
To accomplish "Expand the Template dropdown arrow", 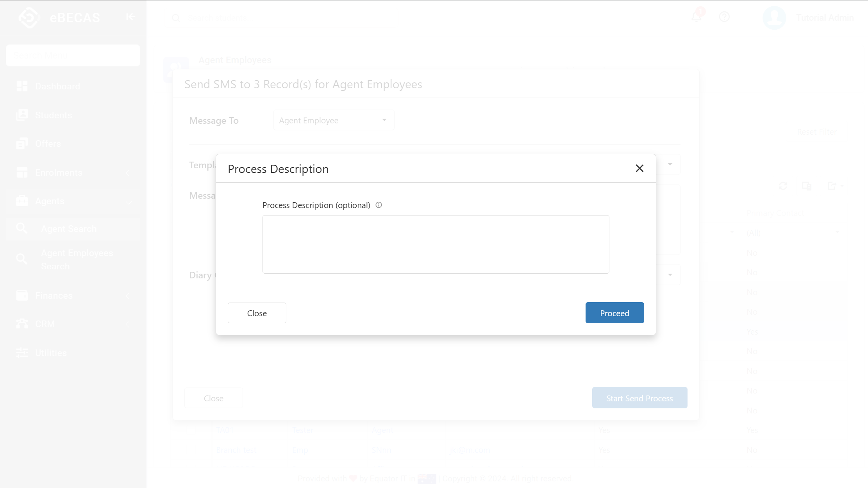I will tap(670, 164).
